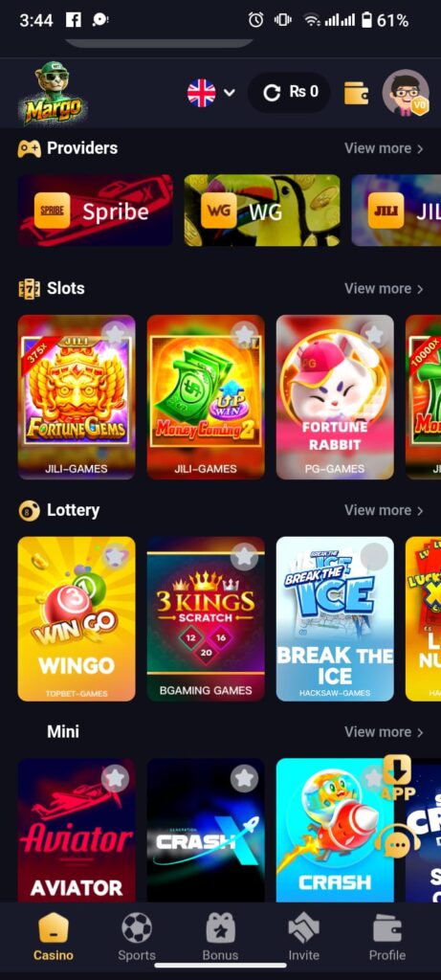The height and width of the screenshot is (980, 441).
Task: Go to the Bonus gift tab
Action: click(x=220, y=937)
